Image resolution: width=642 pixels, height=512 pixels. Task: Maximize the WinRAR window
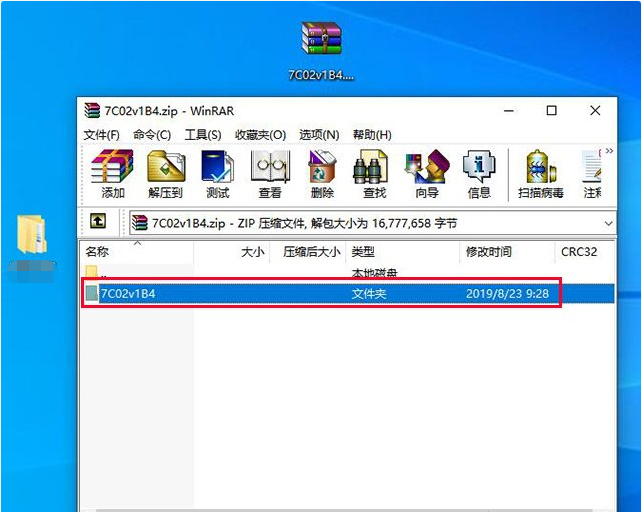click(x=552, y=111)
